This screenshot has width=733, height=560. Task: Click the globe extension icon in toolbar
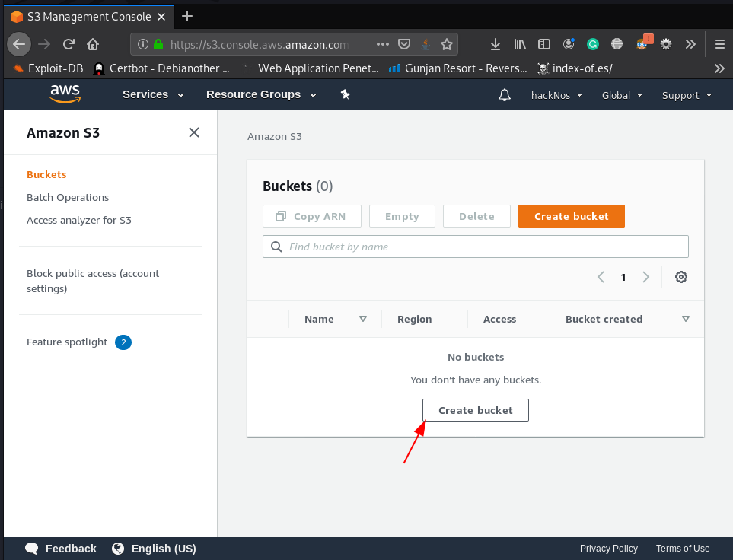coord(617,44)
